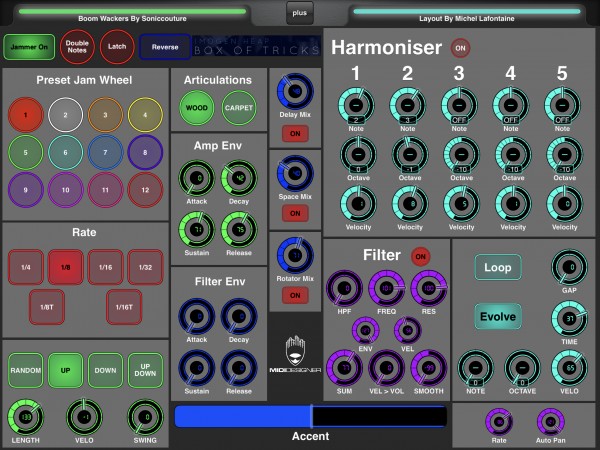The width and height of the screenshot is (600, 450).
Task: Click the filter FREQ knob
Action: click(x=386, y=289)
